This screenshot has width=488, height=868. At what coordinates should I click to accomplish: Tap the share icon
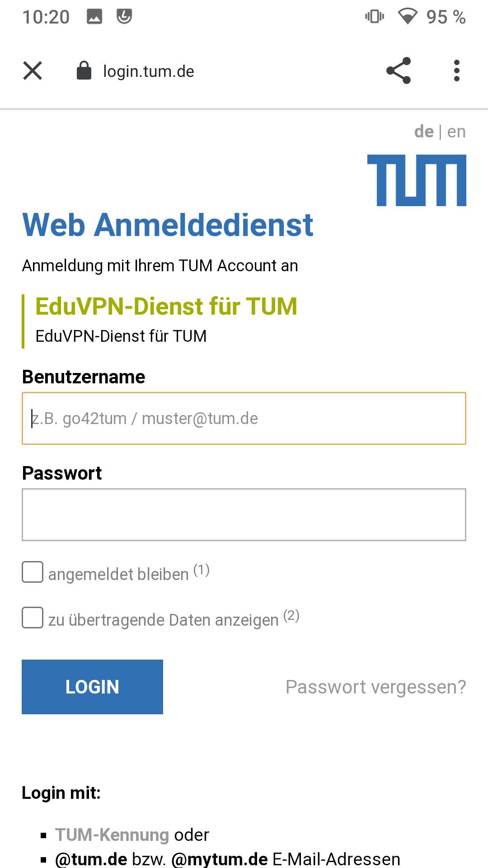399,71
